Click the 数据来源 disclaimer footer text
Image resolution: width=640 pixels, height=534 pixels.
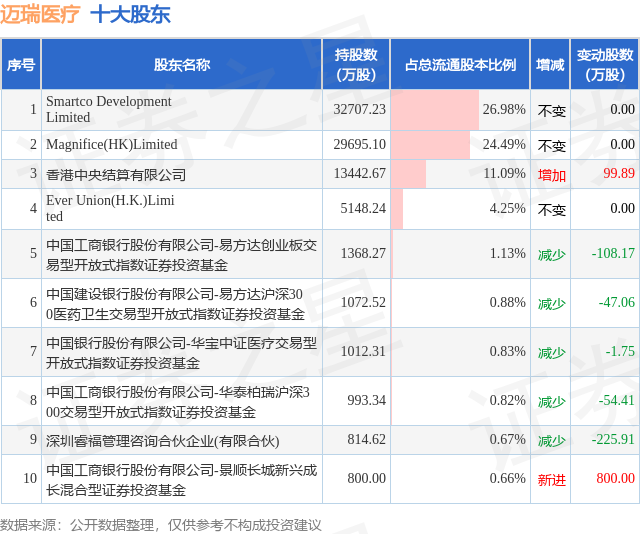tap(160, 525)
